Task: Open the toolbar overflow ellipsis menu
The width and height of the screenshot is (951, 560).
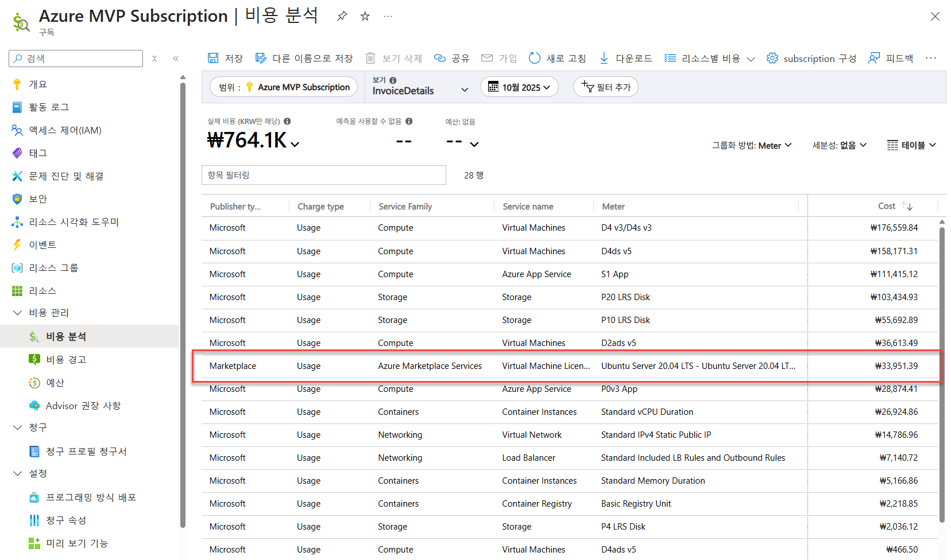Action: [x=931, y=58]
